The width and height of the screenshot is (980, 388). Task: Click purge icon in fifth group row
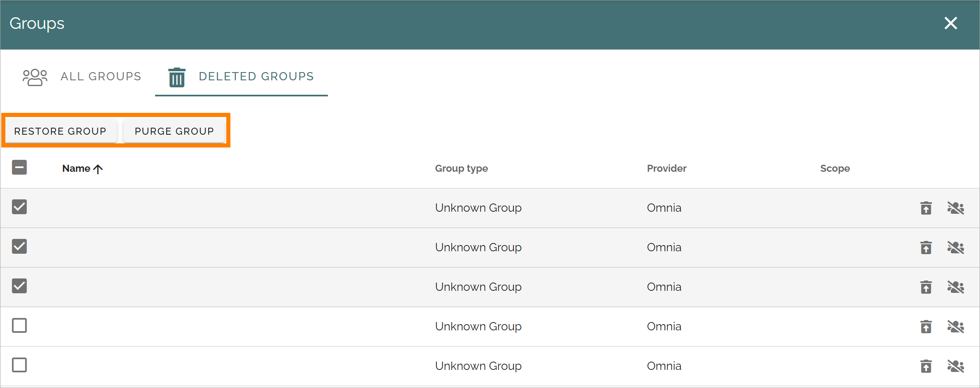[x=956, y=366]
